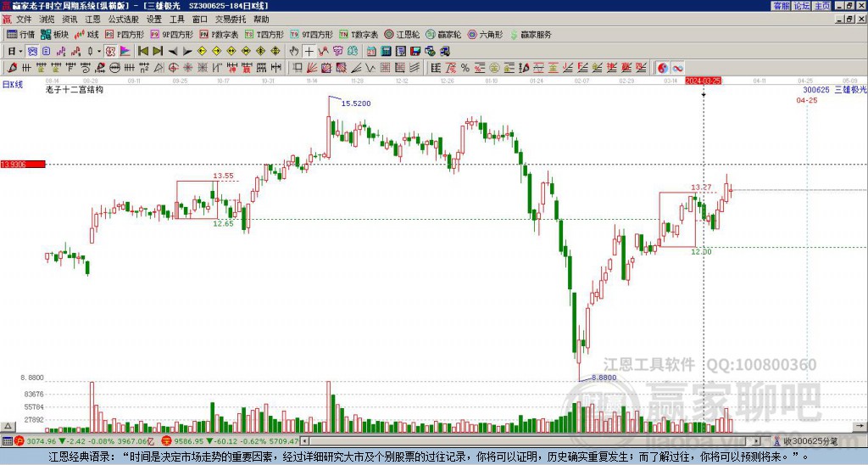Open the calculator icon
This screenshot has height=465, width=868.
click(x=387, y=52)
